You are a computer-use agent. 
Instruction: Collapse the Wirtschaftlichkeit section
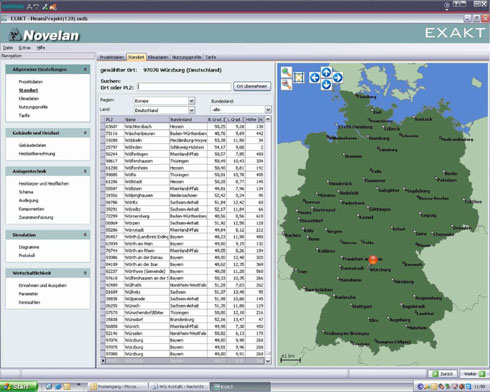pos(85,273)
